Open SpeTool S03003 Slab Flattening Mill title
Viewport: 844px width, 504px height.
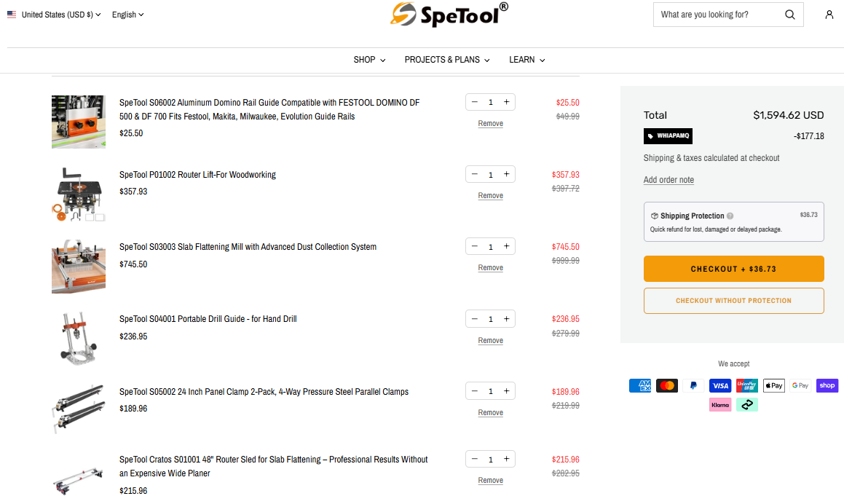coord(248,247)
